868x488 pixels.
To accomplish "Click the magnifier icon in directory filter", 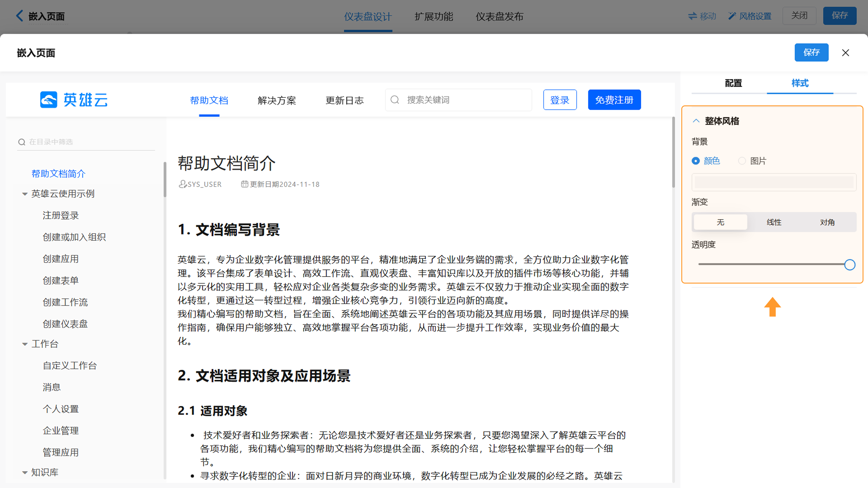I will tap(21, 142).
